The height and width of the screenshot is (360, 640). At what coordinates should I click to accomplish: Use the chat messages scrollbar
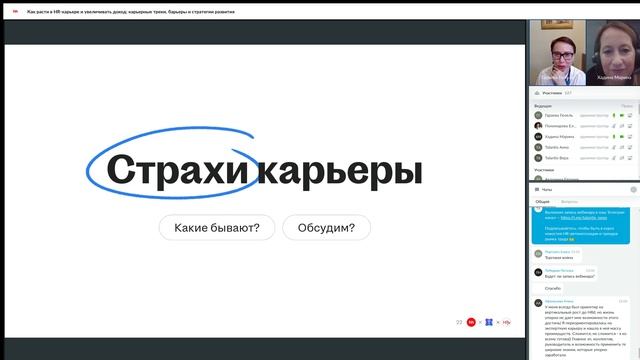[638, 353]
